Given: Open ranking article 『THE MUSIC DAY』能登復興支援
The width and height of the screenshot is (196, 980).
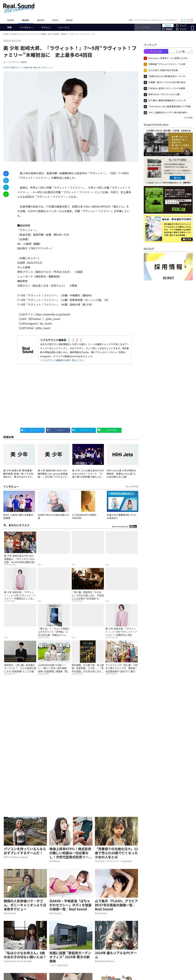Looking at the screenshot, I should coord(169,106).
